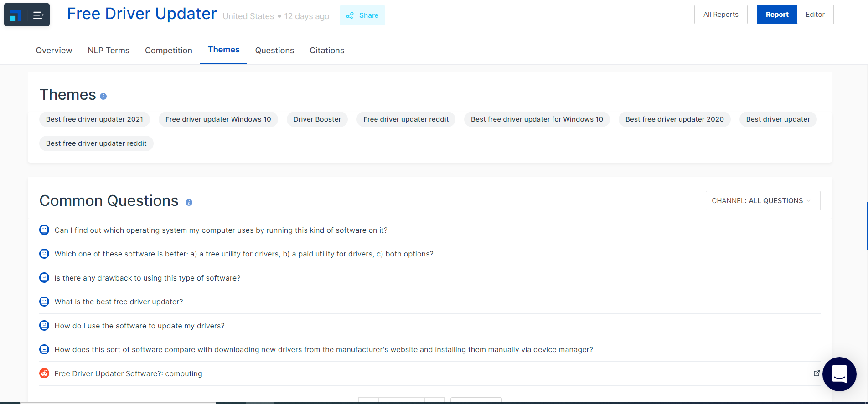Switch to Editor view

[x=815, y=15]
